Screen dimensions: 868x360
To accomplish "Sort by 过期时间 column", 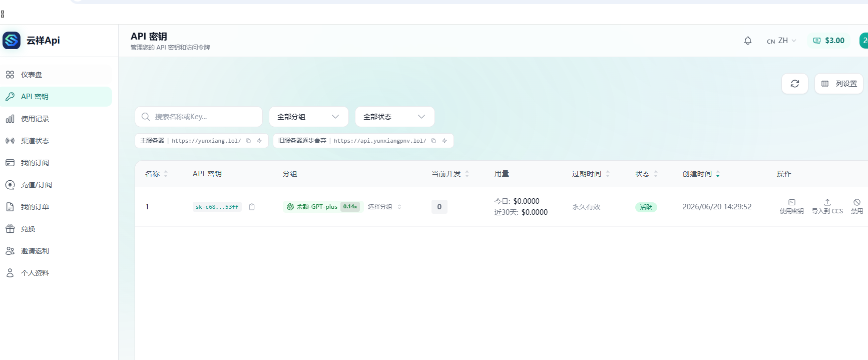I will (591, 174).
